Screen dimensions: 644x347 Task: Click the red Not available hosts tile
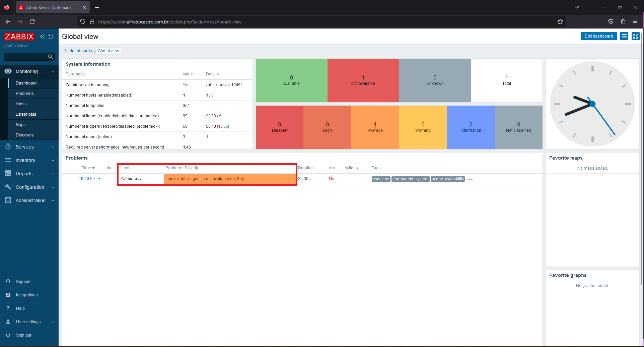[363, 80]
